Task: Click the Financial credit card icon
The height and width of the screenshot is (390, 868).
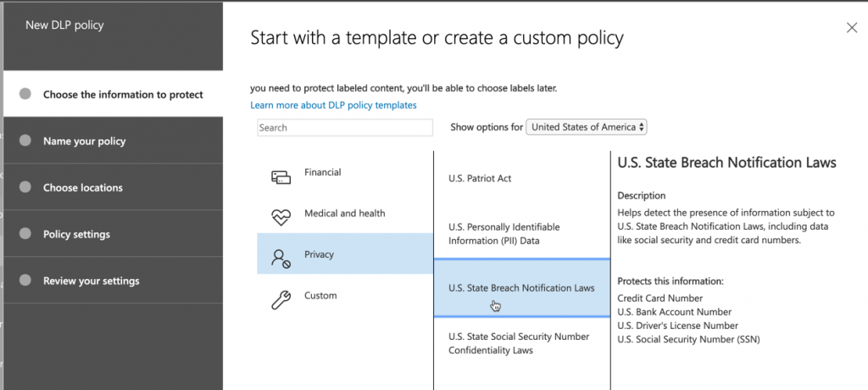Action: tap(281, 177)
